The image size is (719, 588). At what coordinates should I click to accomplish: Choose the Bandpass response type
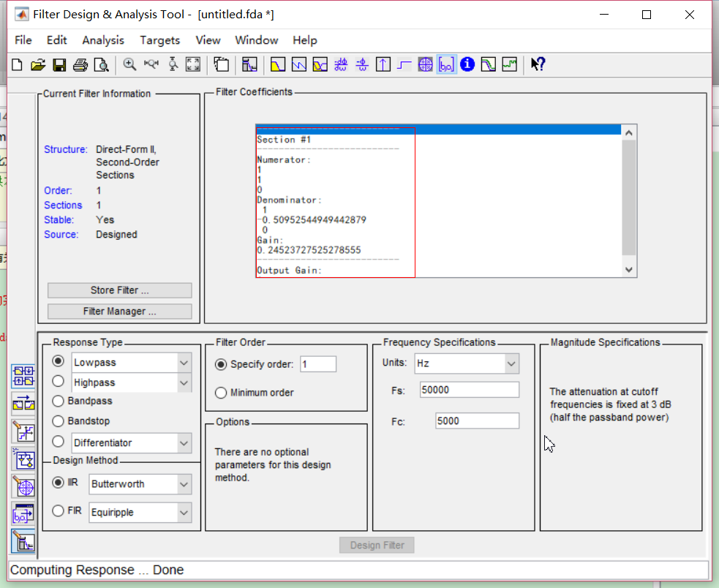58,401
